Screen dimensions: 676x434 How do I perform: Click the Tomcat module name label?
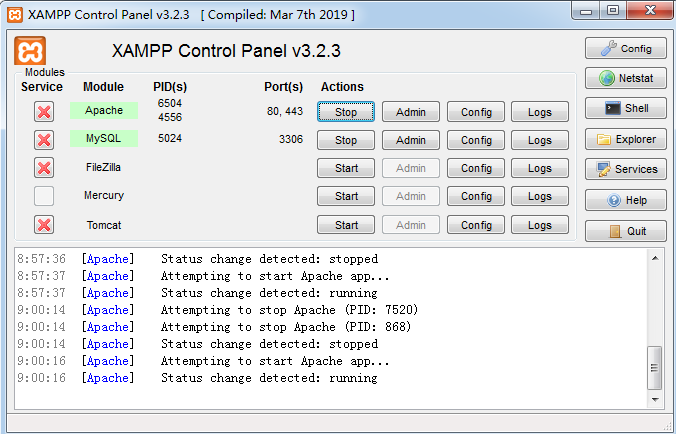(104, 225)
